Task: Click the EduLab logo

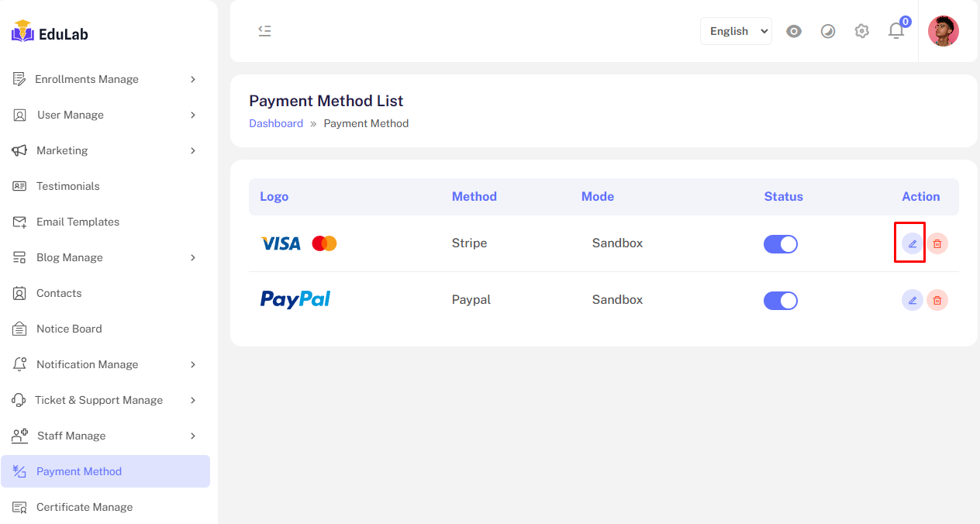Action: tap(50, 33)
